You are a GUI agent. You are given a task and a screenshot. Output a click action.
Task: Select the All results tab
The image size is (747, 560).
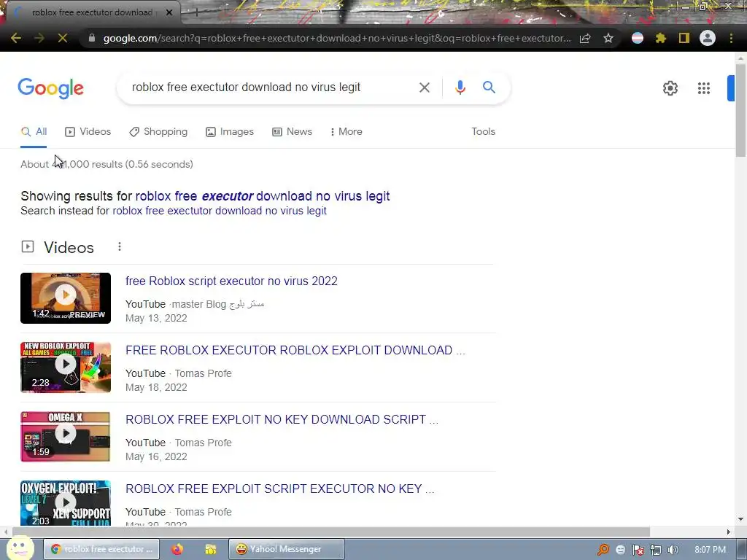[x=34, y=132]
